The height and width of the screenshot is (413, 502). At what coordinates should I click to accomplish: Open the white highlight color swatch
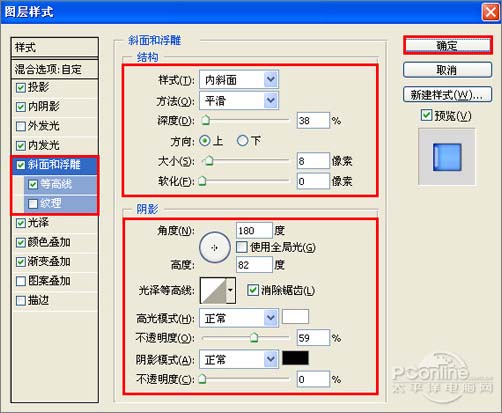[x=295, y=317]
